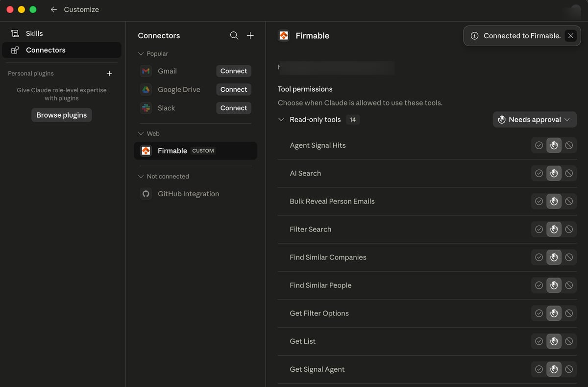Select the Firmable custom connector
This screenshot has height=387, width=588.
pyautogui.click(x=196, y=151)
